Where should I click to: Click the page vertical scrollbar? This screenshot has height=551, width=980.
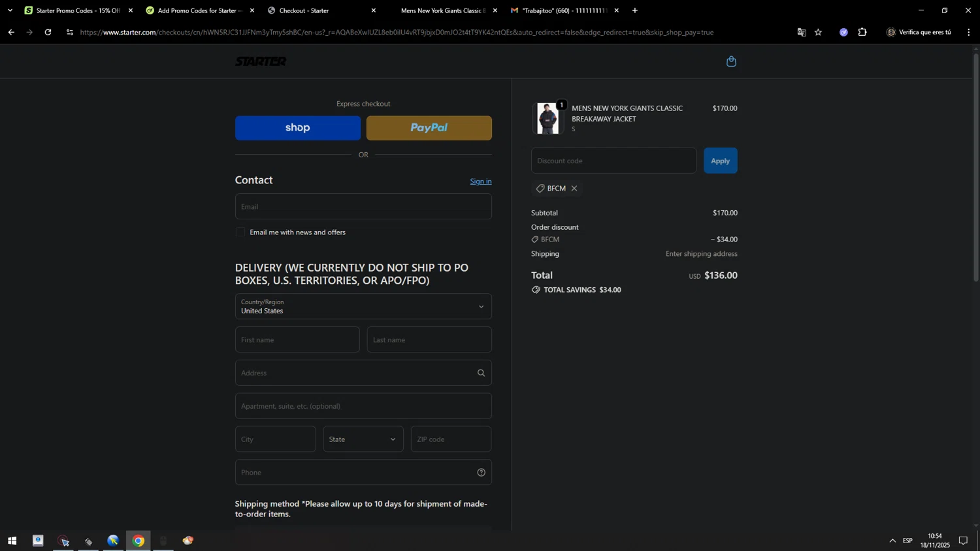coord(976,167)
